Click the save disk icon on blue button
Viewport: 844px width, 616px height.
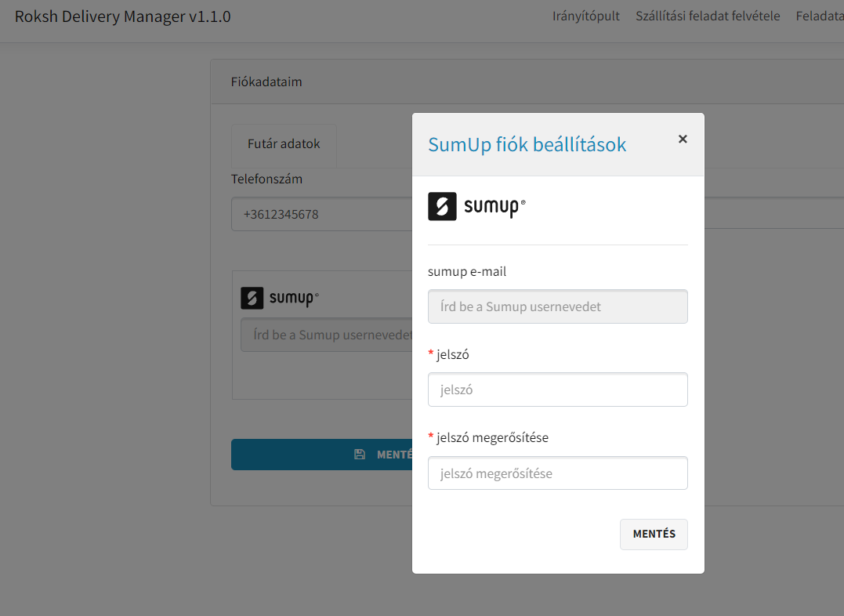(360, 455)
